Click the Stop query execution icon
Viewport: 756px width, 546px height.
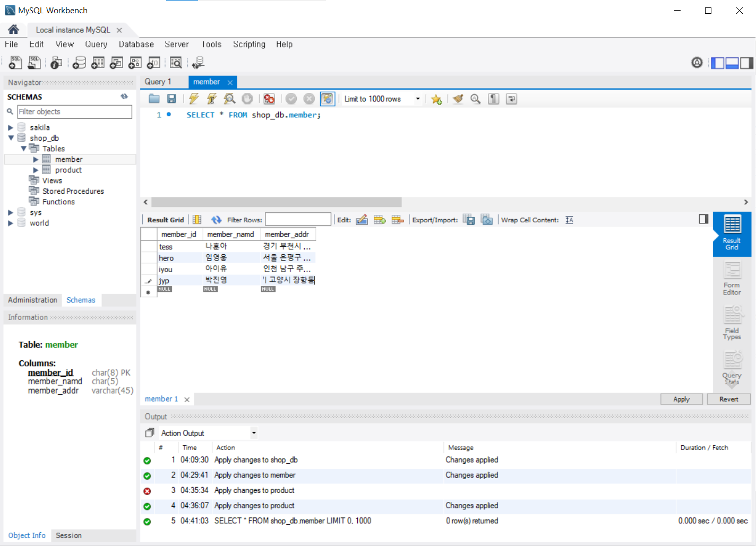pyautogui.click(x=247, y=99)
